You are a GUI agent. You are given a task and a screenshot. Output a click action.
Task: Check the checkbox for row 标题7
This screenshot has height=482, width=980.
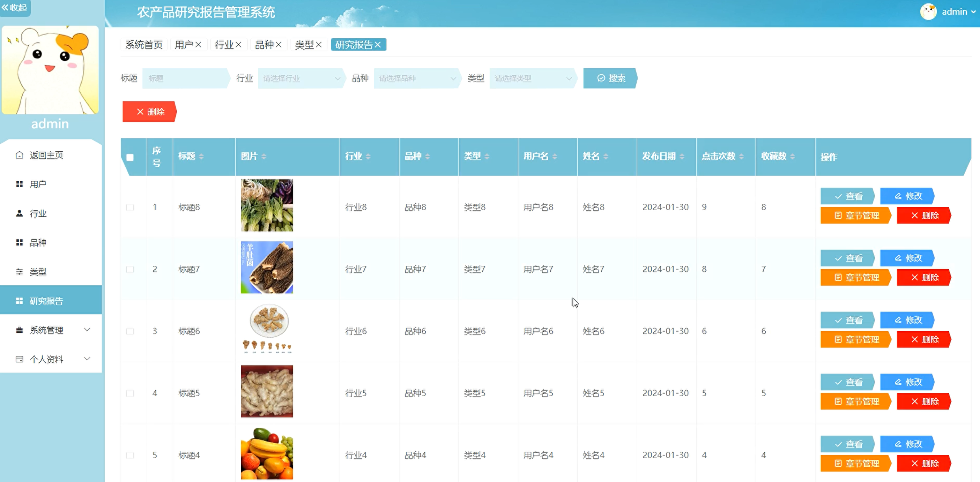(x=130, y=269)
